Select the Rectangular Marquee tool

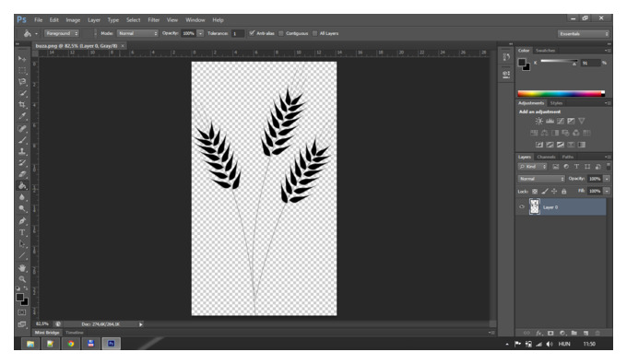[22, 70]
